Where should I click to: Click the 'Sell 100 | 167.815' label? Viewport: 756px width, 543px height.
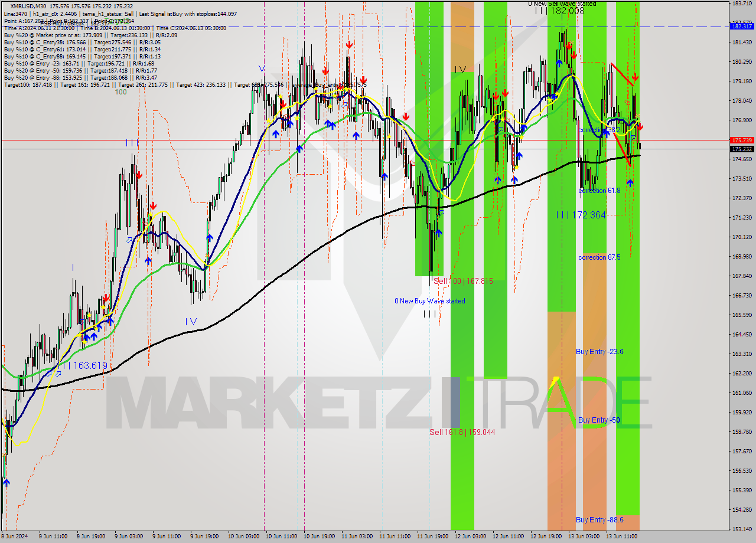tap(463, 281)
